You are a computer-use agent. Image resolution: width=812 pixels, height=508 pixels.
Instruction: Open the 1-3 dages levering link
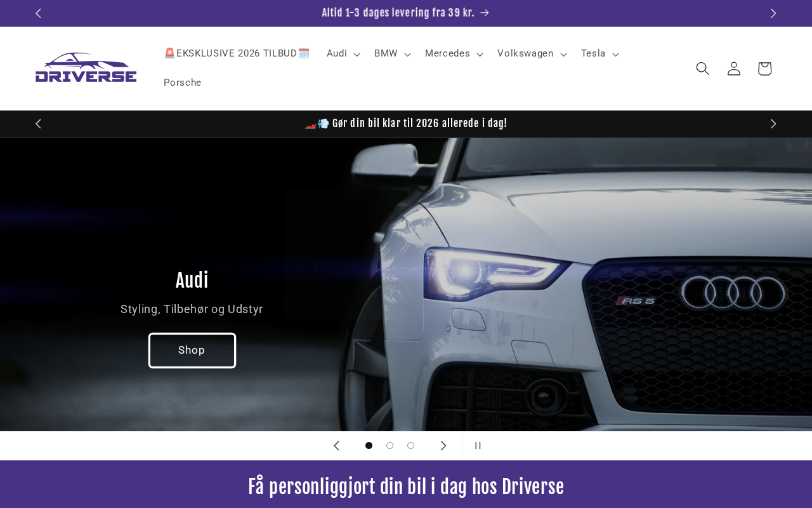(x=405, y=13)
